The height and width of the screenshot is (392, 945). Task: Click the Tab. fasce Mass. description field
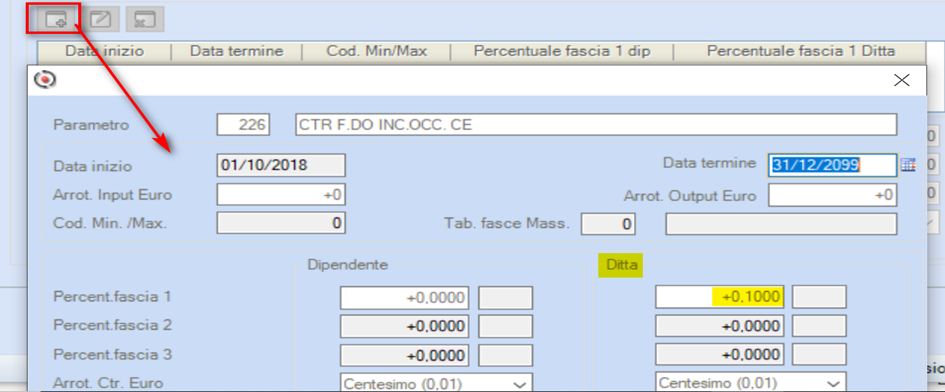(781, 224)
